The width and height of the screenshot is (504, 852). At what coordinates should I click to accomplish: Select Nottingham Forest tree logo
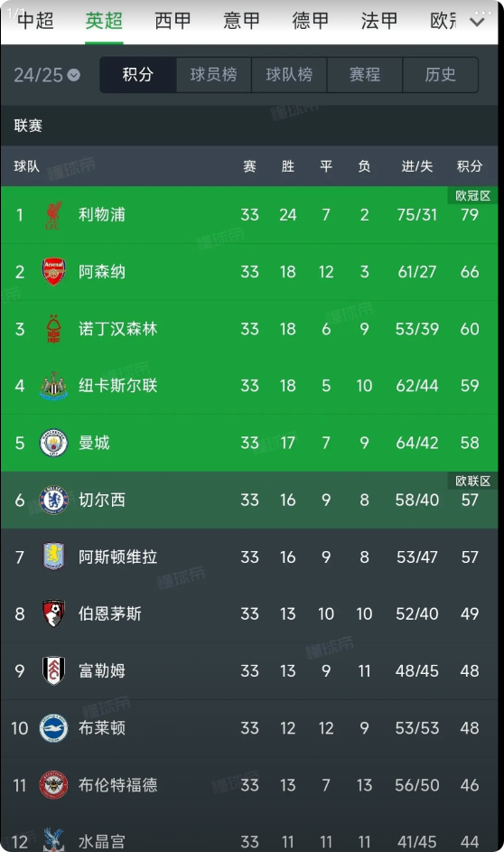(x=53, y=329)
